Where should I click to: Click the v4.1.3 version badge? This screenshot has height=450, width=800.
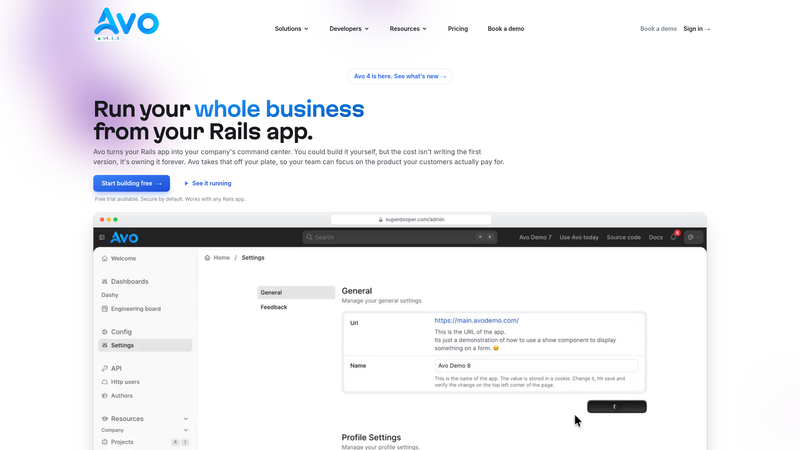pos(109,38)
